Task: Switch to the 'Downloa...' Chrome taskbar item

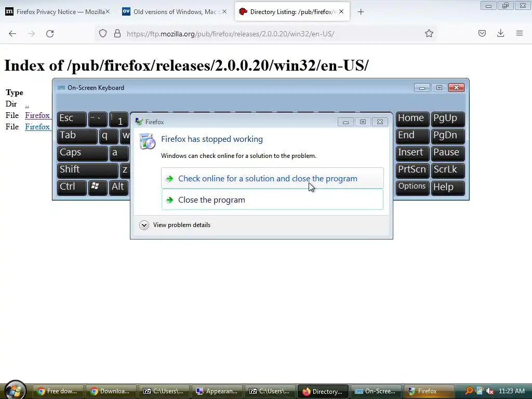Action: pos(111,391)
